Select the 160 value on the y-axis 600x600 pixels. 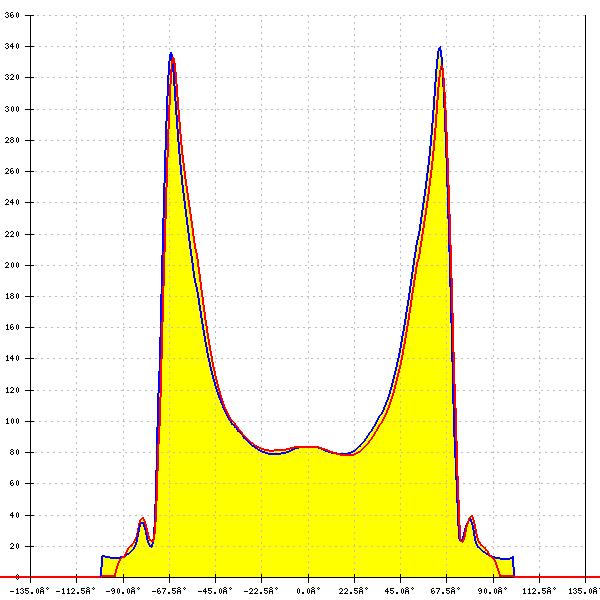pyautogui.click(x=12, y=328)
